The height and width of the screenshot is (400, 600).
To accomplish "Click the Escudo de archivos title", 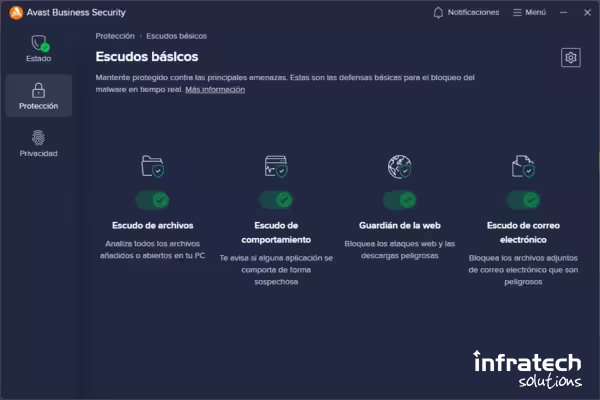I will (153, 225).
